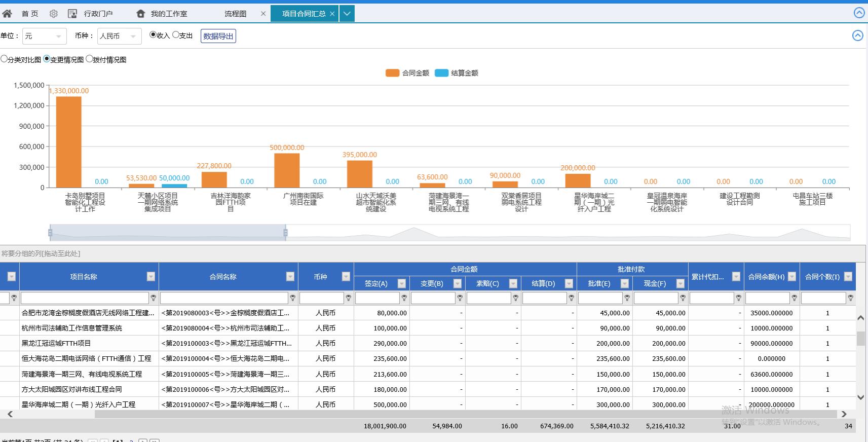Click the 数据导出 export button
The image size is (868, 442).
pos(218,36)
